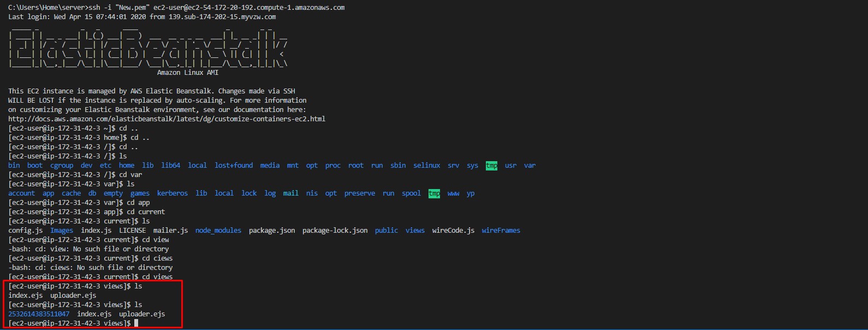Select the 'LICENSE' file name
The width and height of the screenshot is (868, 330).
(133, 231)
